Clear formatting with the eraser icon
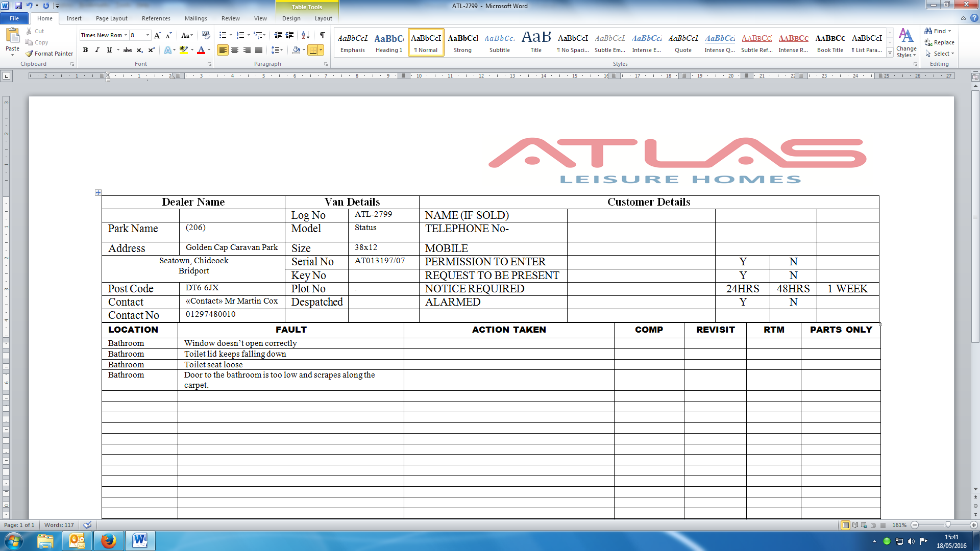Screen dimensions: 980x551 (x=206, y=35)
